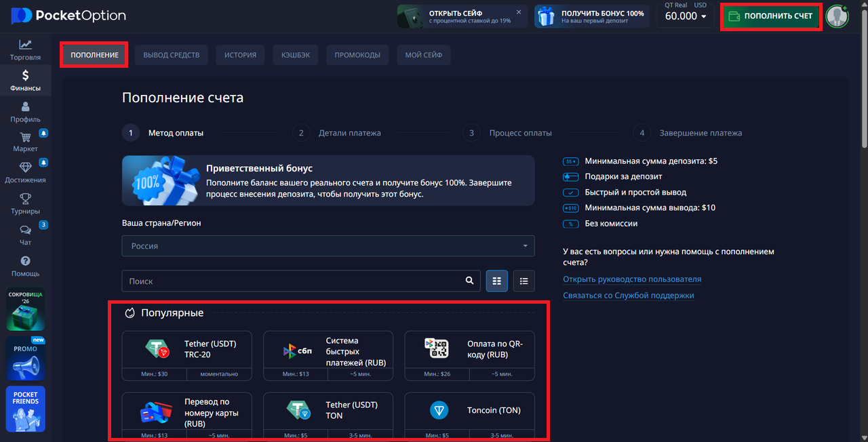Click step 1 Метод оплаты

[x=163, y=133]
